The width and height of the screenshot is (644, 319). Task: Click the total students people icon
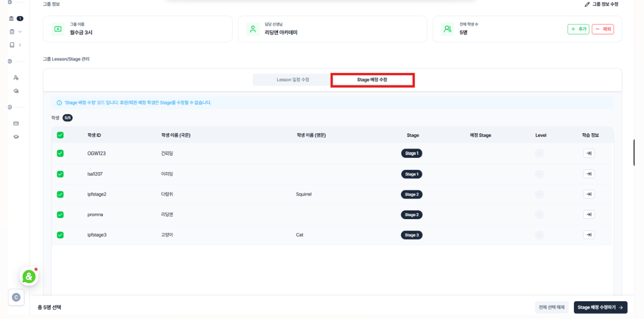(x=447, y=29)
